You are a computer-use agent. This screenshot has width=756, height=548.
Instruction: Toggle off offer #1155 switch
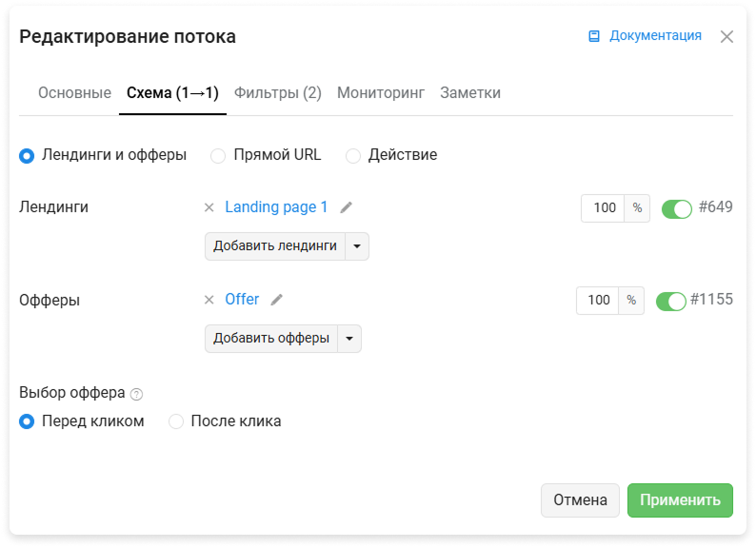point(670,302)
